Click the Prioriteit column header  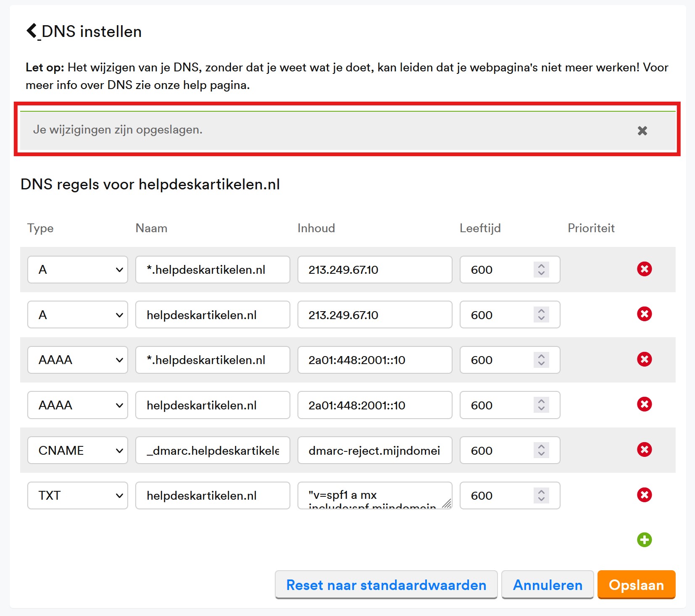[x=591, y=228]
